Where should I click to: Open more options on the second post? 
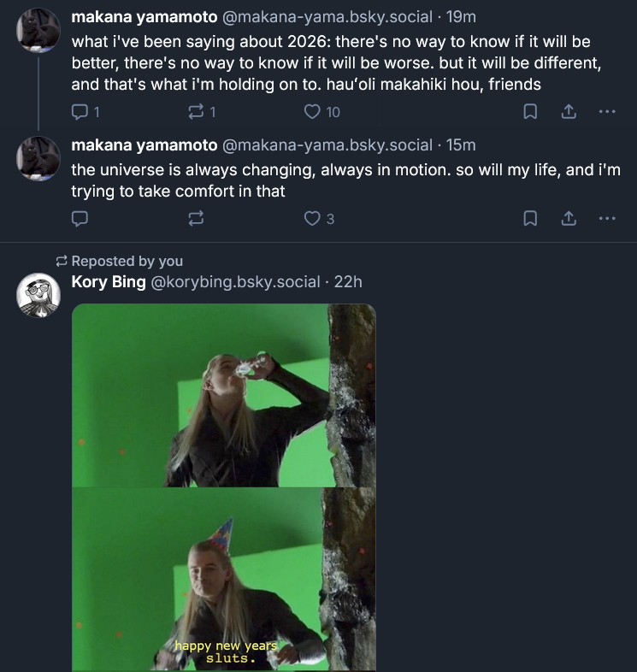click(607, 219)
